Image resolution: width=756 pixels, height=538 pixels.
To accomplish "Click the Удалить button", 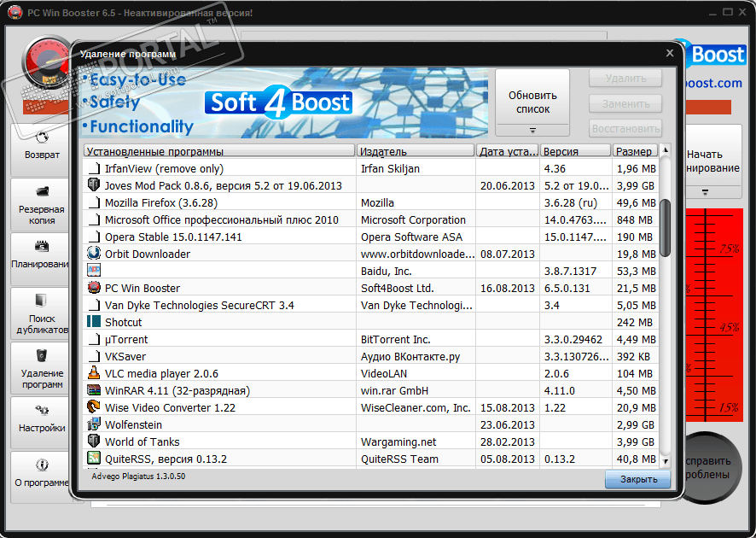I will 625,79.
